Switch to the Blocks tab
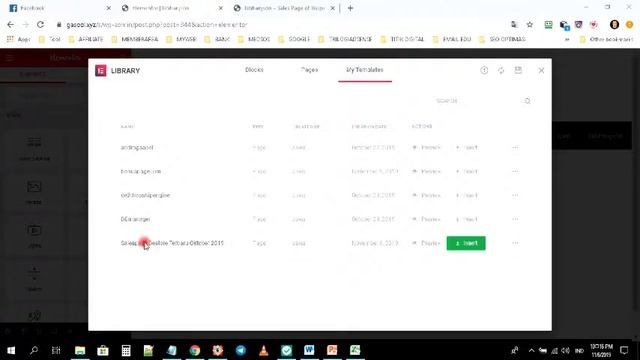Screen dimensions: 640x360 pos(254,70)
